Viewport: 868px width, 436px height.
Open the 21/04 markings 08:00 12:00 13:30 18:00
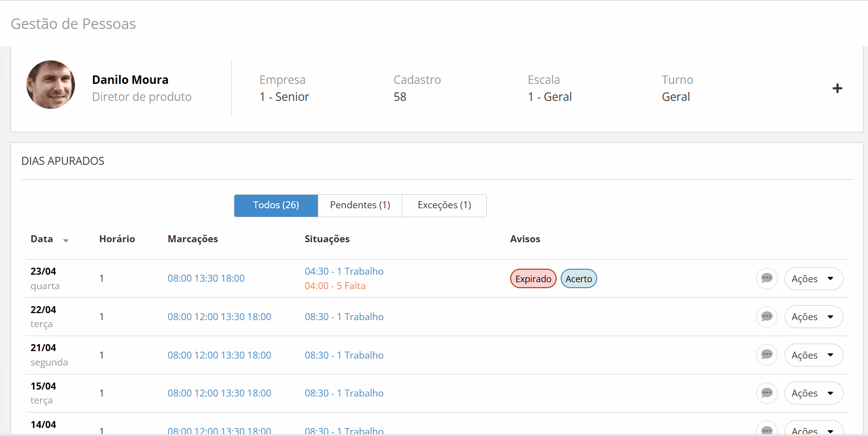click(x=219, y=355)
